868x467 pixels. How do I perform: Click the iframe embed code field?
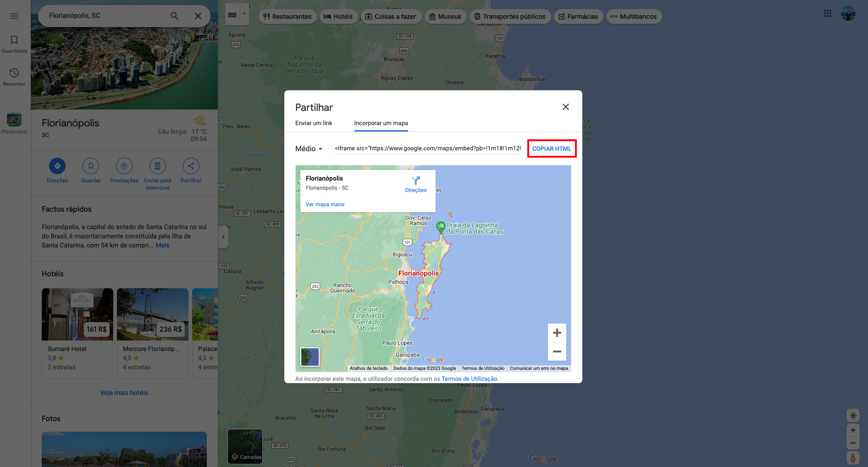tap(428, 148)
